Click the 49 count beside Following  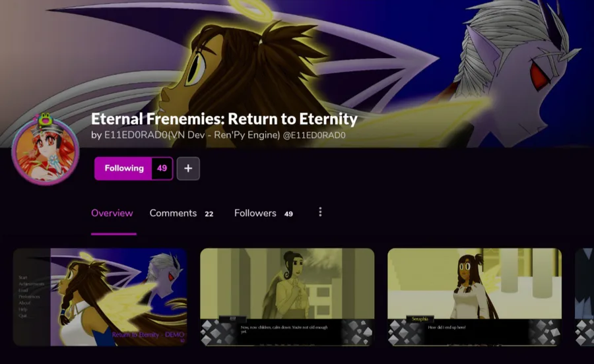pos(162,168)
